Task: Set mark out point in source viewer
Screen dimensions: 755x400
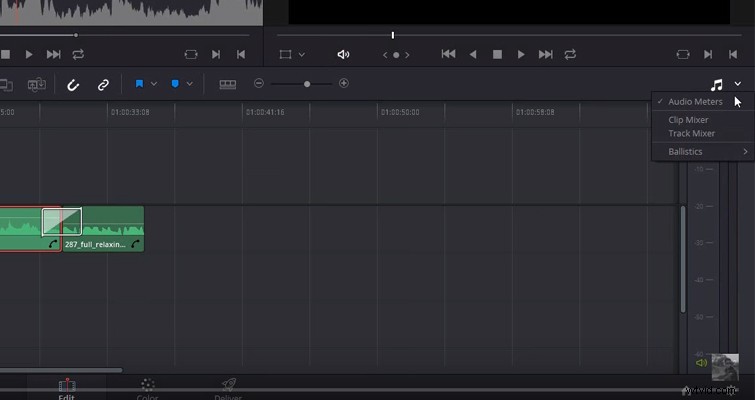Action: tap(241, 54)
